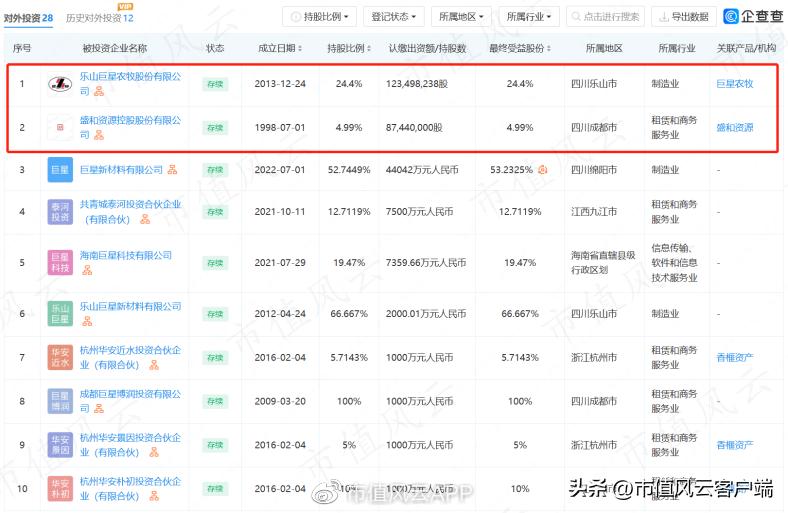Select 7359.66万元人民币 amount cell
Image resolution: width=788 pixels, height=513 pixels.
[426, 263]
